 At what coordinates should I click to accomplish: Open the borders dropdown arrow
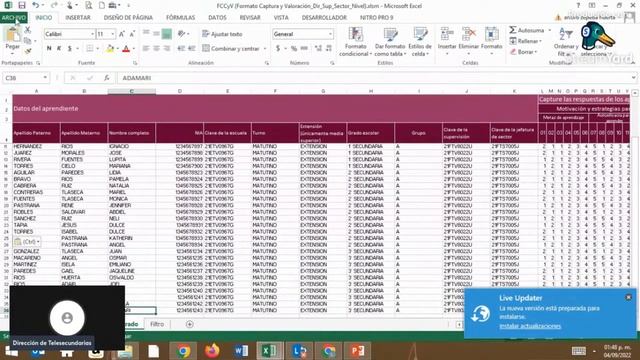[98, 49]
